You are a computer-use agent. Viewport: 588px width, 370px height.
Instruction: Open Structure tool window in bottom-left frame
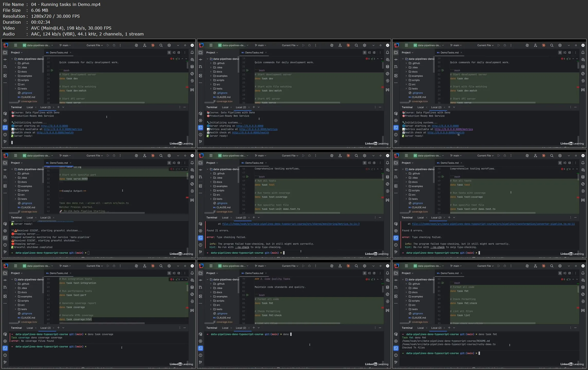point(5,296)
